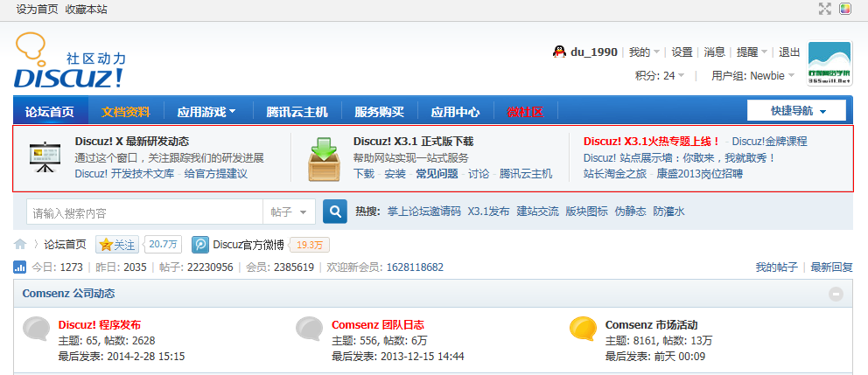Click the blue statistics chart icon
The image size is (868, 375).
coord(19,267)
